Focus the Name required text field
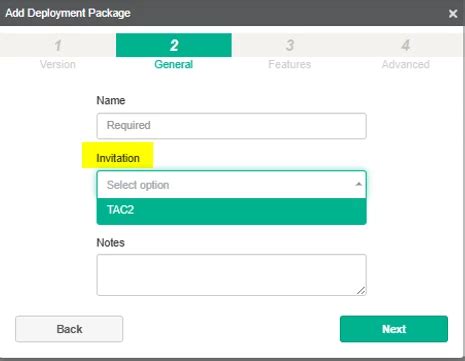This screenshot has height=361, width=465. coord(232,126)
